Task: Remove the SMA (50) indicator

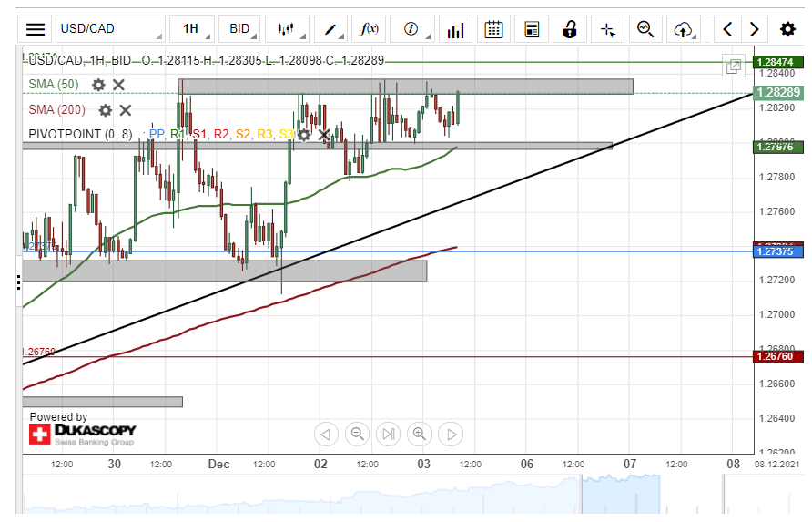Action: coord(118,85)
